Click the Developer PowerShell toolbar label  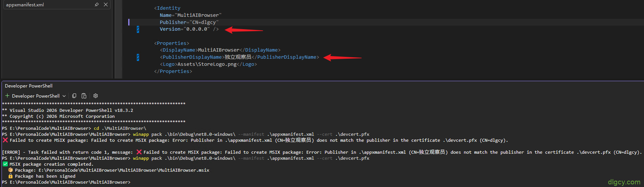[36, 96]
